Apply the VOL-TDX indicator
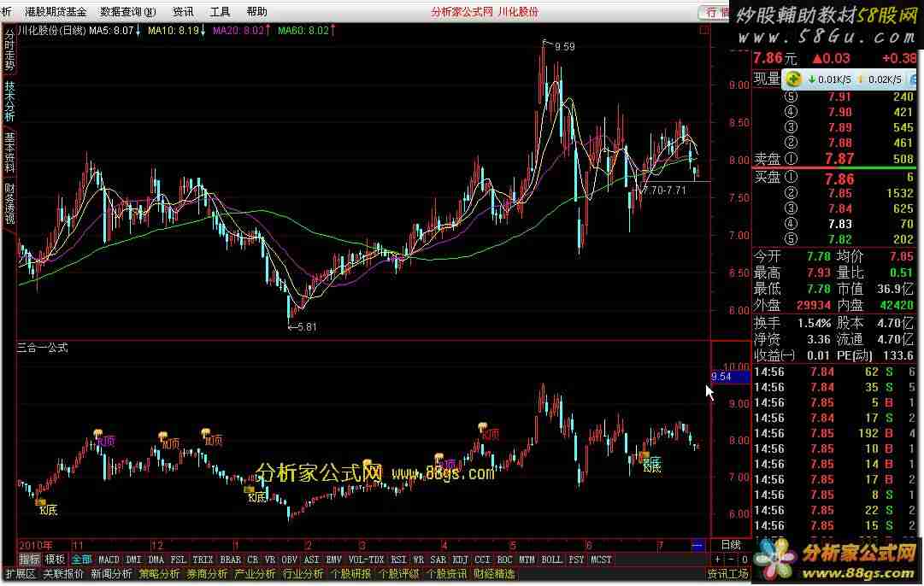Screen dimensions: 924x586 tap(367, 560)
